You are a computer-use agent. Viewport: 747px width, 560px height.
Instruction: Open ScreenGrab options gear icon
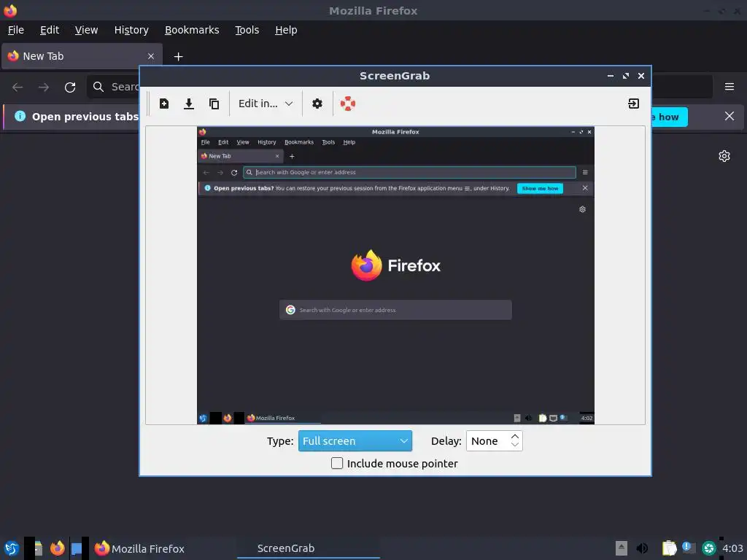coord(317,104)
